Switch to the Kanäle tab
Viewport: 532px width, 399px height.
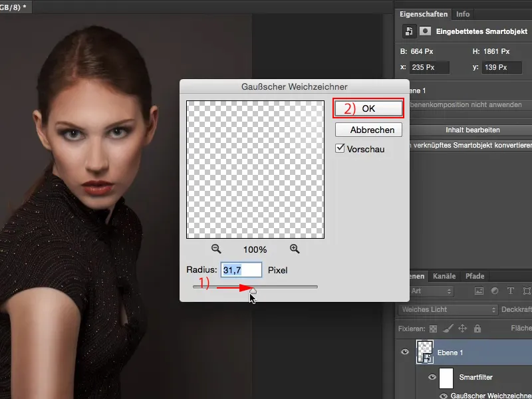pos(444,276)
